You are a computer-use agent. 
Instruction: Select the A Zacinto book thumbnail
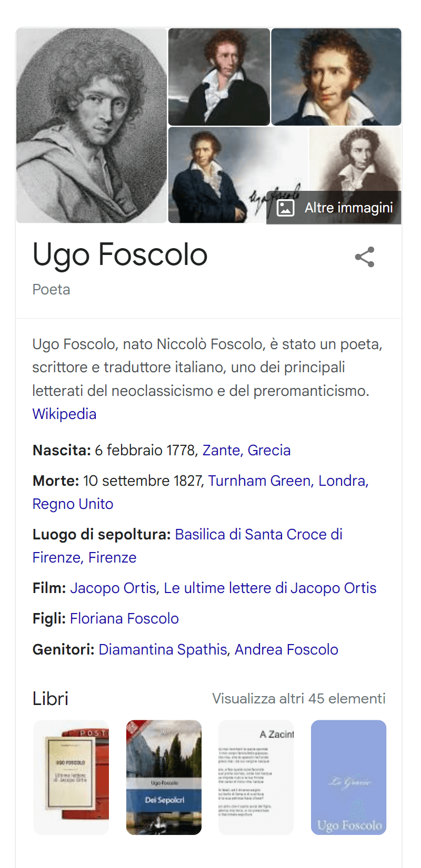tap(256, 778)
